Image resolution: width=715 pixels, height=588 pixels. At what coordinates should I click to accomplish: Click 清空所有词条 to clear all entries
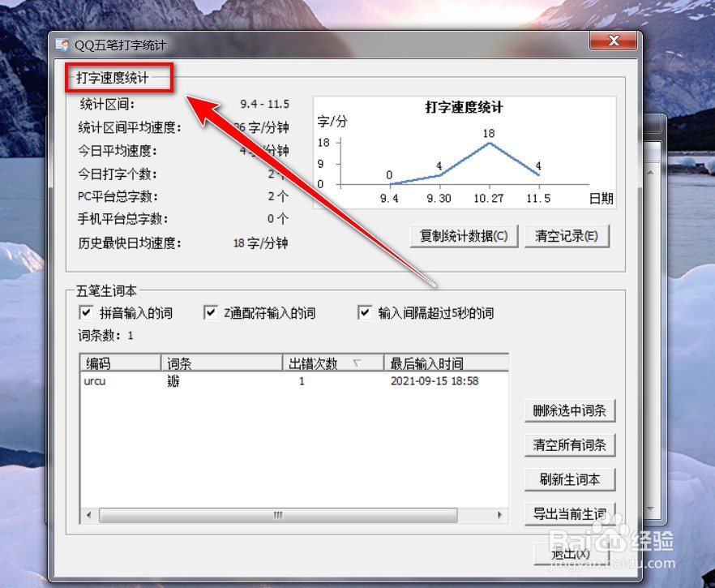[570, 444]
